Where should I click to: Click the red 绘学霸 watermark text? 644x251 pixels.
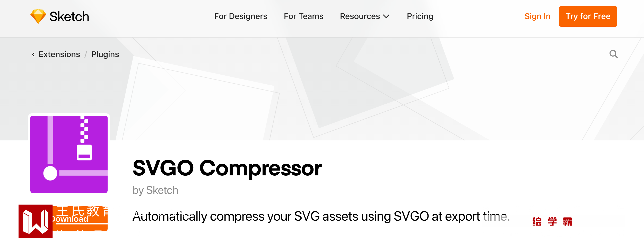[552, 221]
